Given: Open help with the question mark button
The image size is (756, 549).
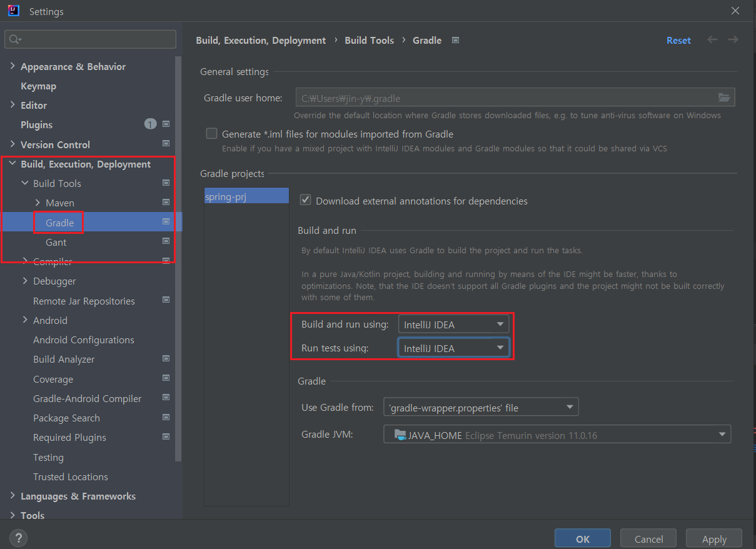Looking at the screenshot, I should [x=19, y=538].
